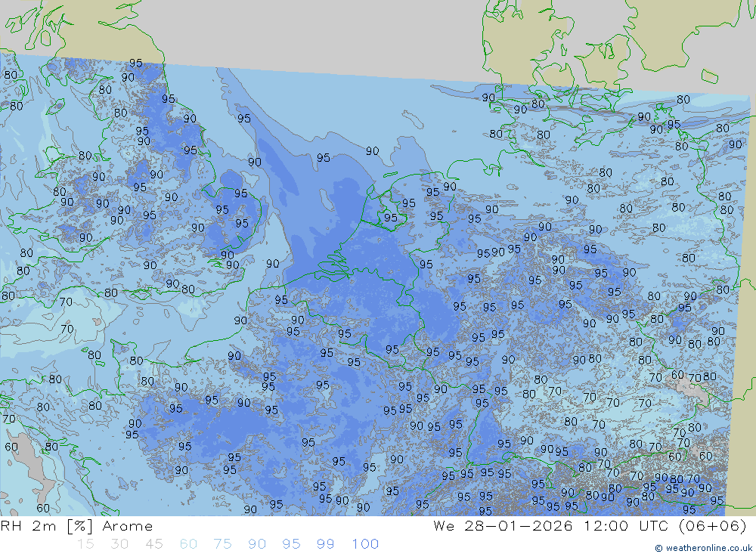Select the 90 value in the legend scale
This screenshot has width=756, height=554.
click(x=257, y=544)
